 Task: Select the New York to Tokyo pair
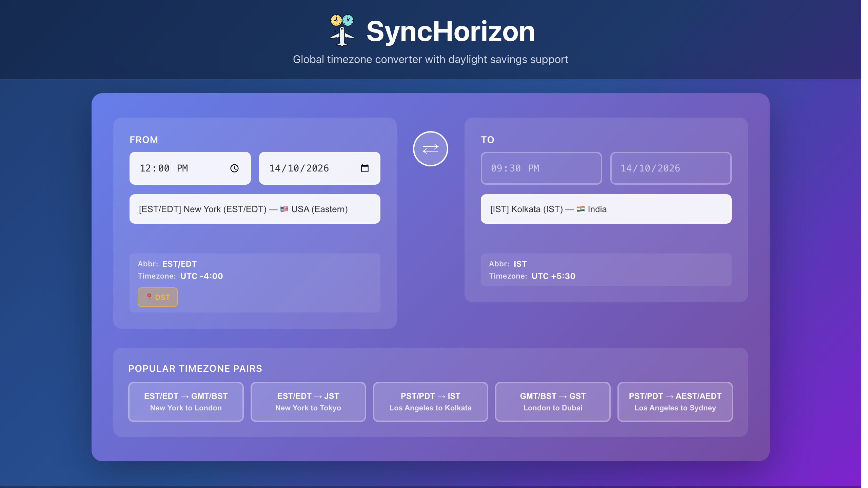[x=308, y=402]
